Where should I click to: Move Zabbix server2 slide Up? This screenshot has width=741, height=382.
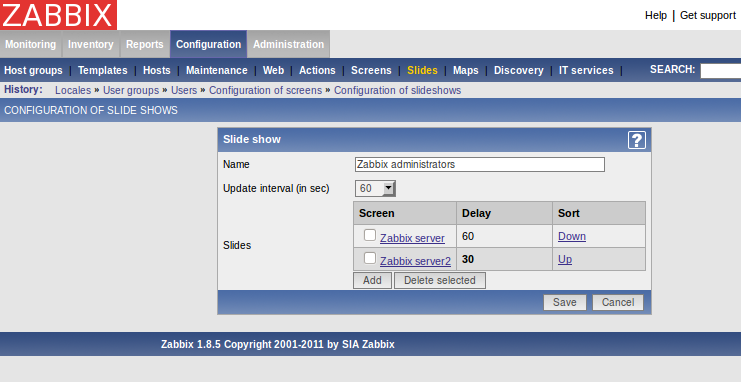tap(565, 260)
